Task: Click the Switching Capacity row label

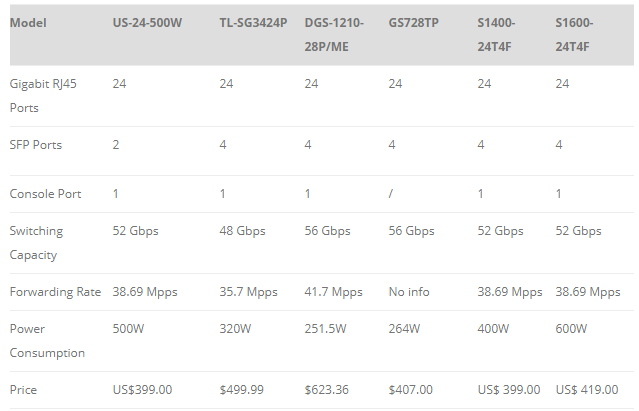Action: (36, 243)
